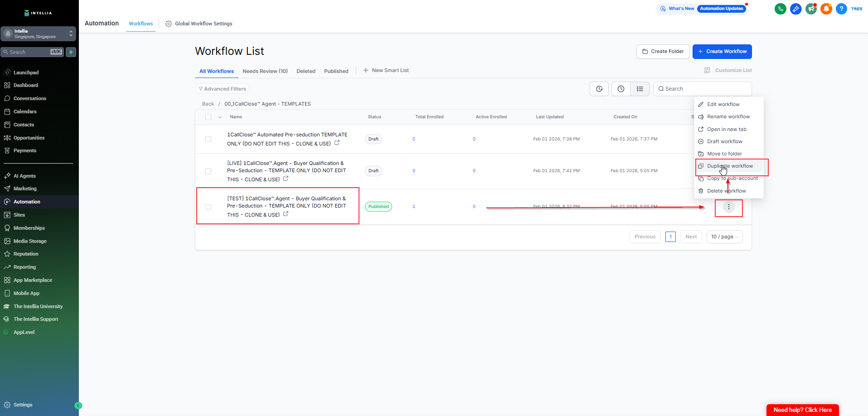The width and height of the screenshot is (868, 416).
Task: Click the Published status badge
Action: pos(378,207)
